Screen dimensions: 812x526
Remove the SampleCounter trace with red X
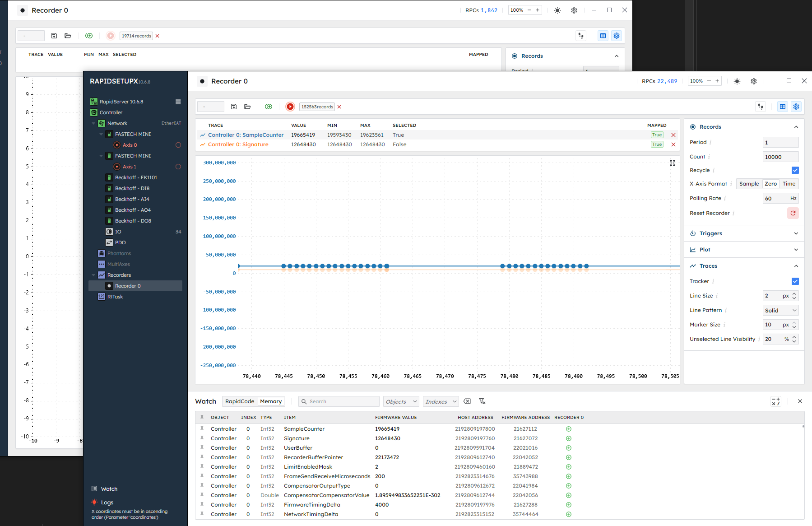tap(673, 135)
